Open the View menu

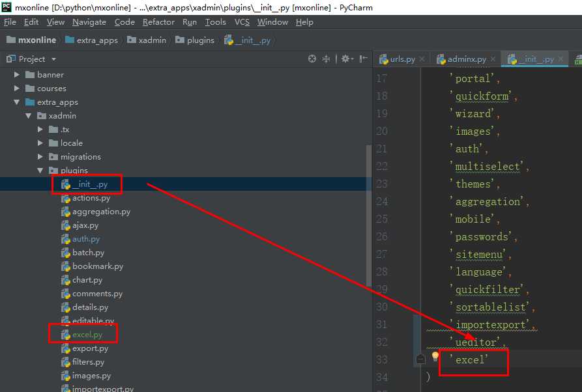point(55,22)
